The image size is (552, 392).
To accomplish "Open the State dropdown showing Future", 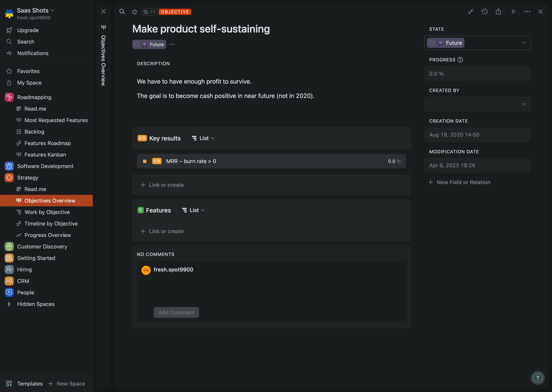I will 477,43.
